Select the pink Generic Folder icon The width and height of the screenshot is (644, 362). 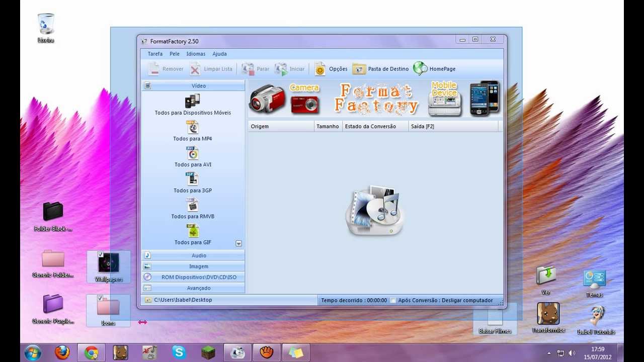point(53,263)
